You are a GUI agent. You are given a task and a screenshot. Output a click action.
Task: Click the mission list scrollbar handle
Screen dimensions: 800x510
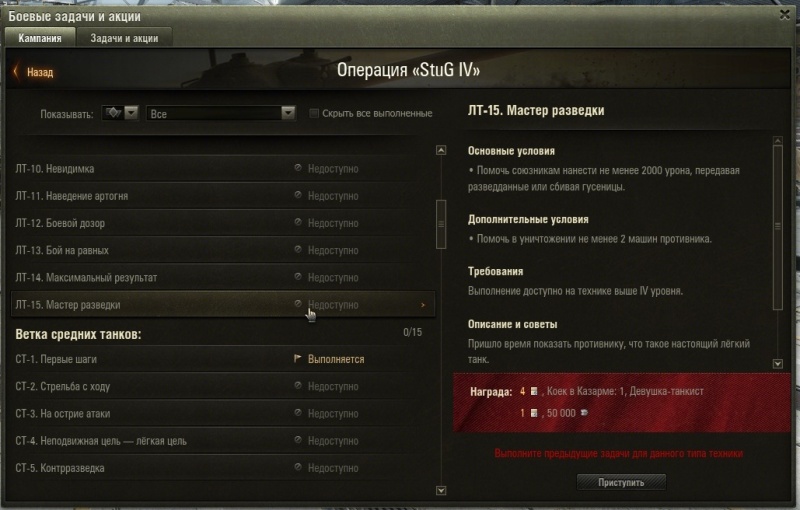click(441, 224)
